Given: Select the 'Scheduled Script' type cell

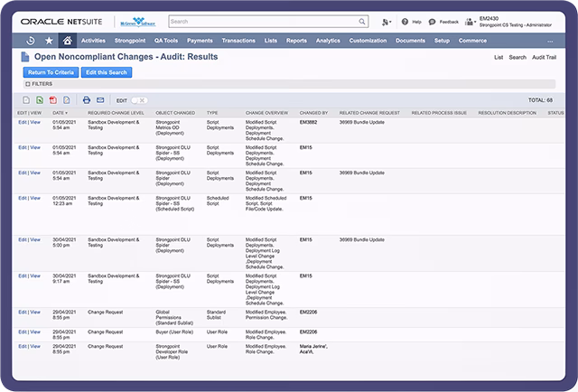Looking at the screenshot, I should pos(218,201).
